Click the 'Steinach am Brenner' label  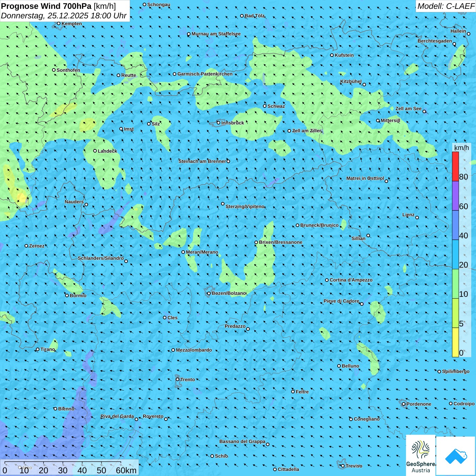(x=202, y=161)
